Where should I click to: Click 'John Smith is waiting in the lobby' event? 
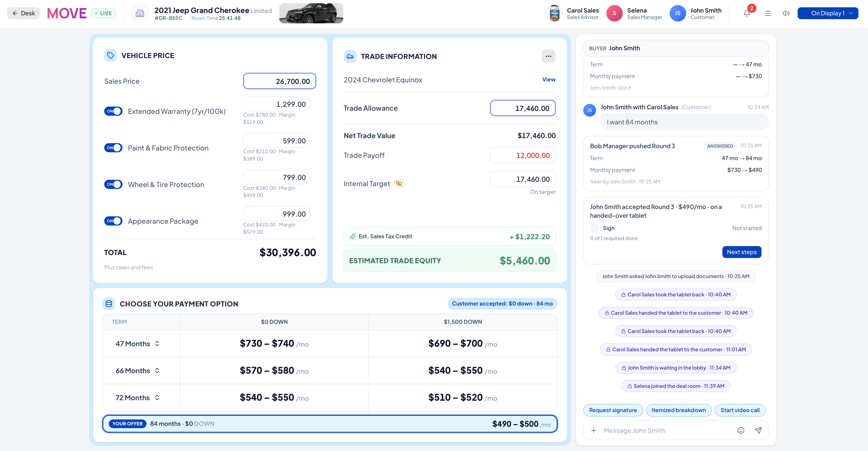coord(676,368)
